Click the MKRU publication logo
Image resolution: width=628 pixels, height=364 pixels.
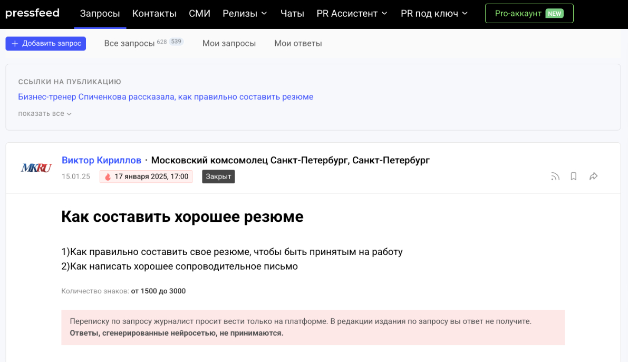click(x=36, y=168)
